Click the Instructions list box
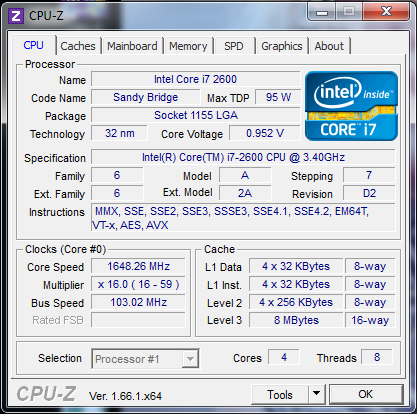417x414 pixels. pos(243,218)
